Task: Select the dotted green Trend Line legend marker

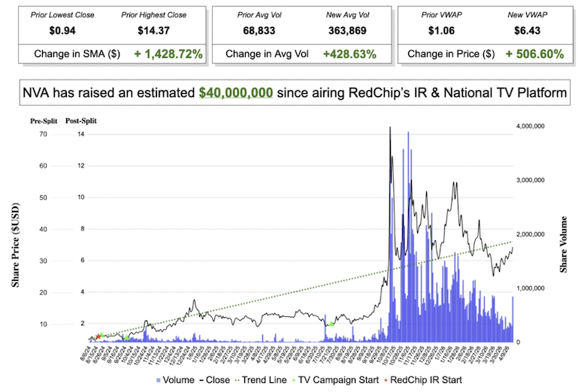Action: point(237,380)
